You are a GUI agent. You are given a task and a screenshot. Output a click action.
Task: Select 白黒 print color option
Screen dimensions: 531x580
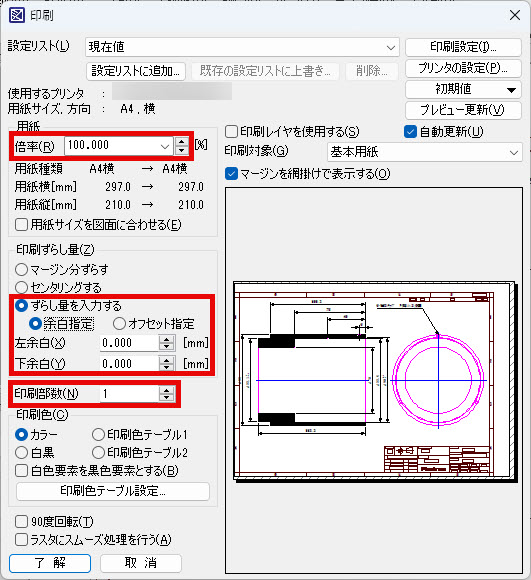coord(21,452)
